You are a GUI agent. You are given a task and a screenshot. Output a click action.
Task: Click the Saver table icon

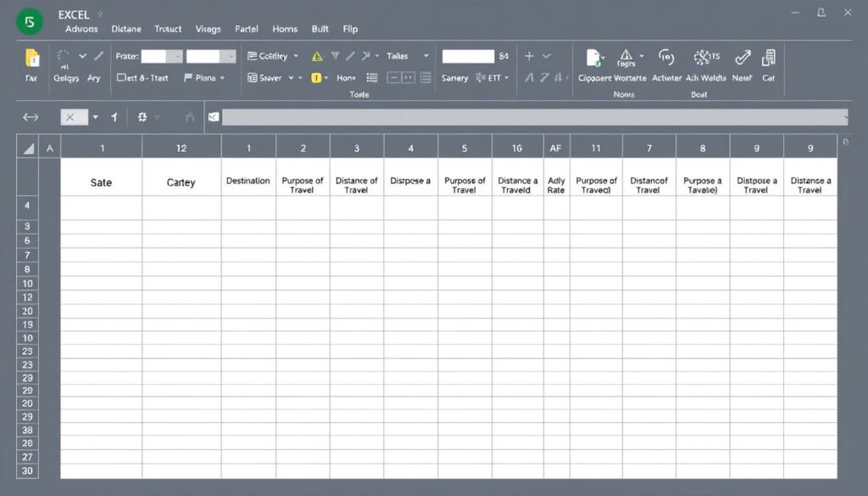coord(253,78)
